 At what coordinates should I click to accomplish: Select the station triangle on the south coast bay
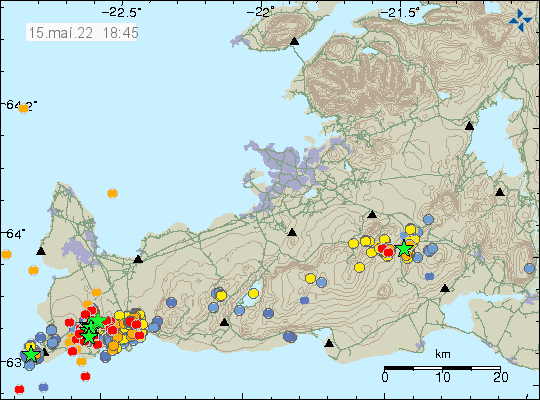point(329,343)
